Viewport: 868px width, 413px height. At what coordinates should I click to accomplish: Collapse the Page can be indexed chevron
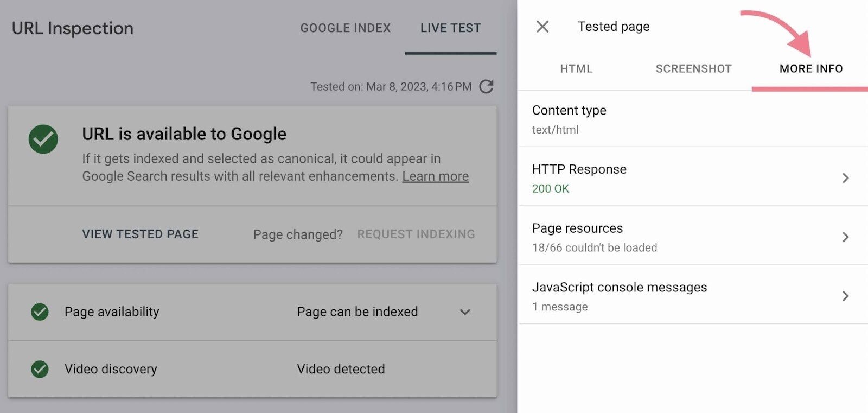(464, 312)
